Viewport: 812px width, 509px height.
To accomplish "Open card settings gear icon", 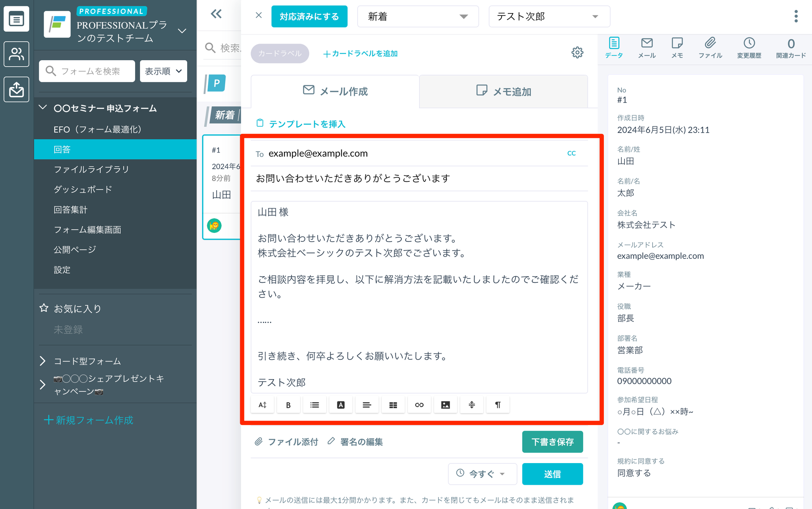I will click(x=577, y=52).
